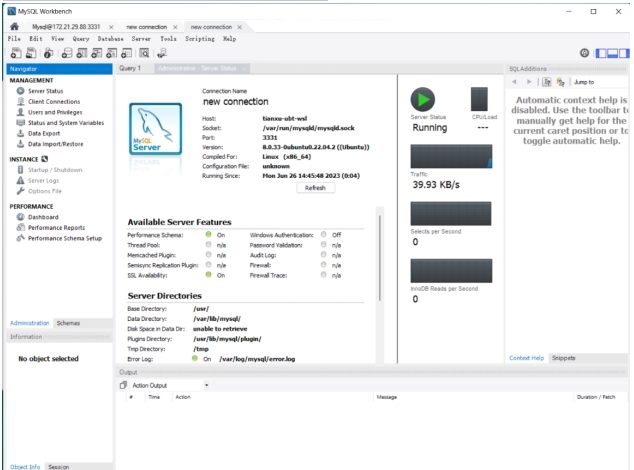Switch to the Snippets tab
Screen dimensions: 634x470
564,358
